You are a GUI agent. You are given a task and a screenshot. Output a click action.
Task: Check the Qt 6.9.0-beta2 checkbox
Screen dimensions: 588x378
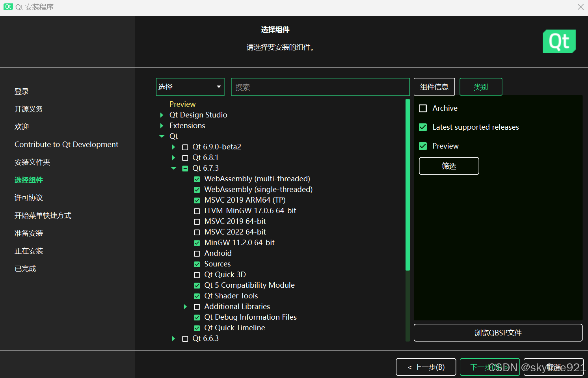[x=185, y=147]
